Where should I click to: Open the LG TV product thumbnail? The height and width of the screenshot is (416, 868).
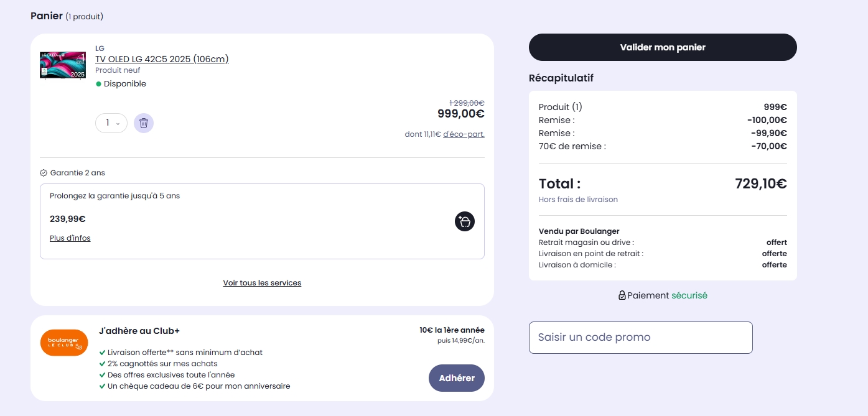point(63,65)
